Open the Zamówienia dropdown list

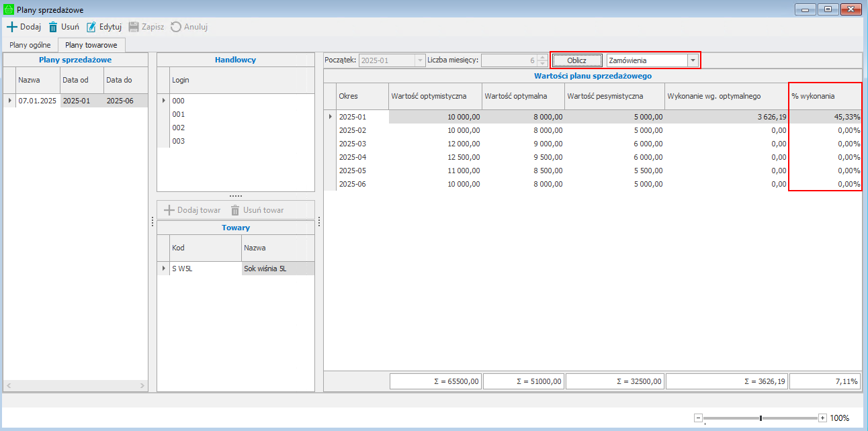pos(692,60)
